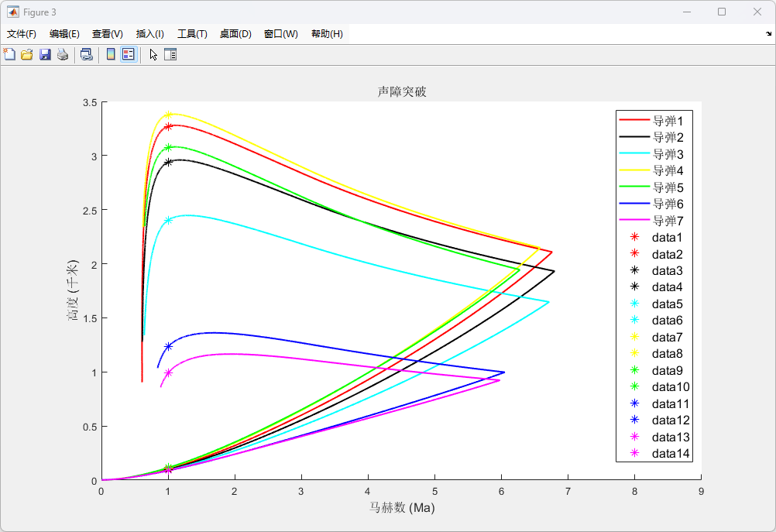Open the 文件(F) menu
The height and width of the screenshot is (532, 776).
click(22, 34)
